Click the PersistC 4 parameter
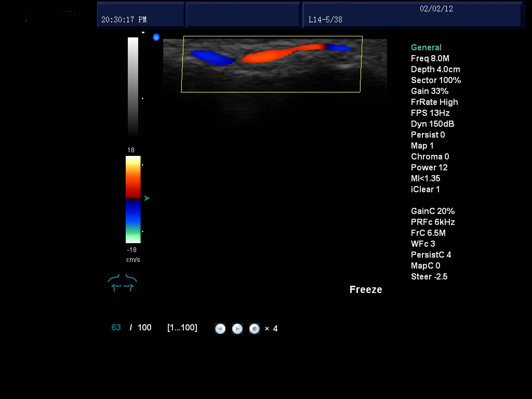The height and width of the screenshot is (399, 532). 431,255
